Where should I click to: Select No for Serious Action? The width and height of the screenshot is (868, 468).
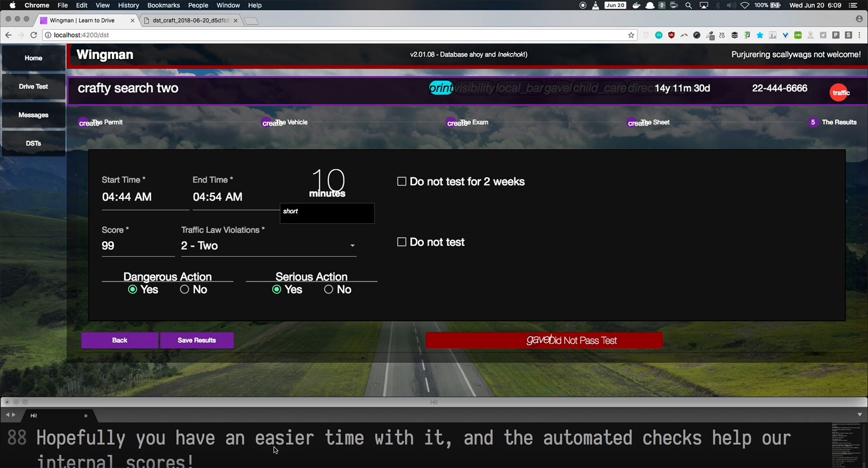tap(329, 290)
